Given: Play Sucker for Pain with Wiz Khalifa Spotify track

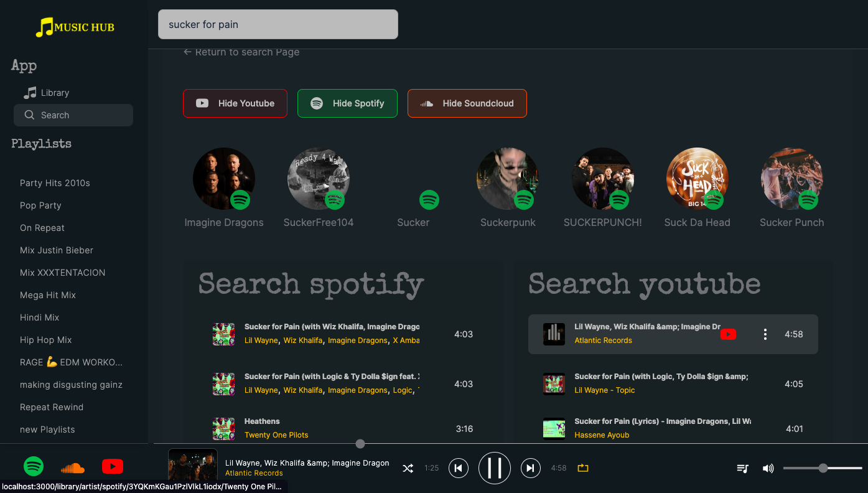Looking at the screenshot, I should pos(343,334).
